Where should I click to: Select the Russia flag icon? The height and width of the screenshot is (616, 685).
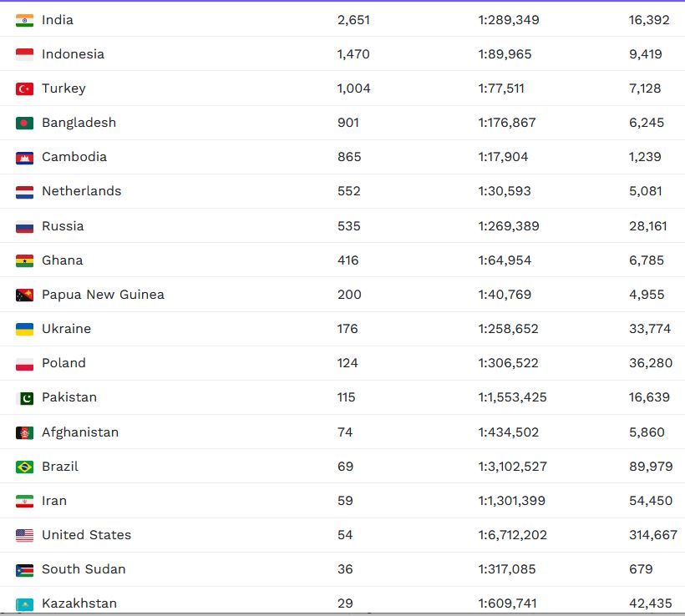point(24,226)
